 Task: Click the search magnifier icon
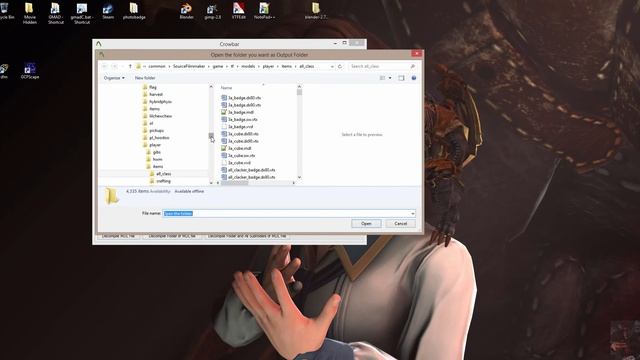[x=412, y=66]
